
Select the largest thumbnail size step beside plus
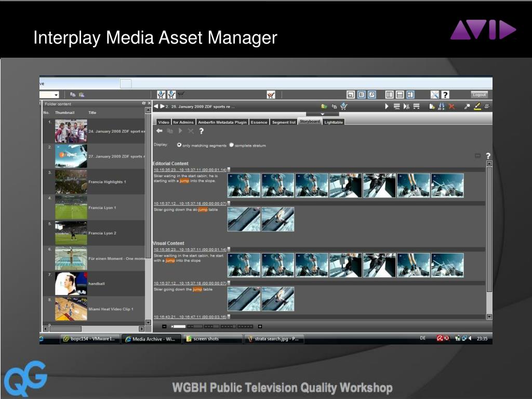coord(245,326)
